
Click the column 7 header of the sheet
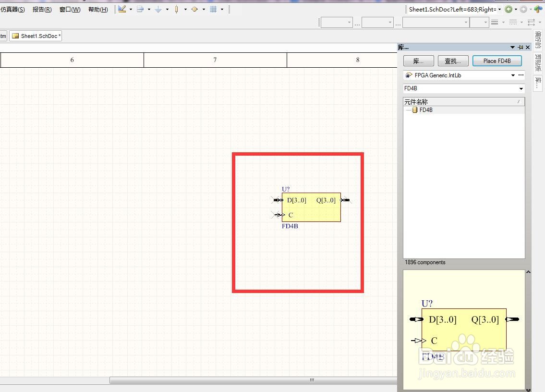[x=215, y=60]
